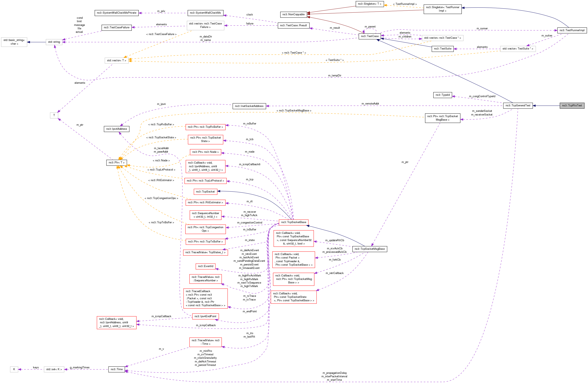Click the ns3::Singleton< T > node
The image size is (588, 383).
tap(370, 4)
